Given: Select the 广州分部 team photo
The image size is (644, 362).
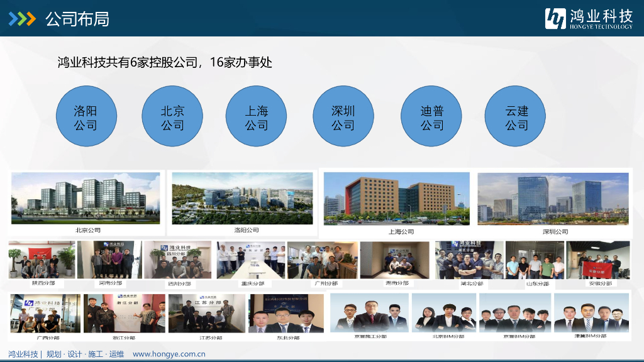Looking at the screenshot, I should click(x=323, y=260).
